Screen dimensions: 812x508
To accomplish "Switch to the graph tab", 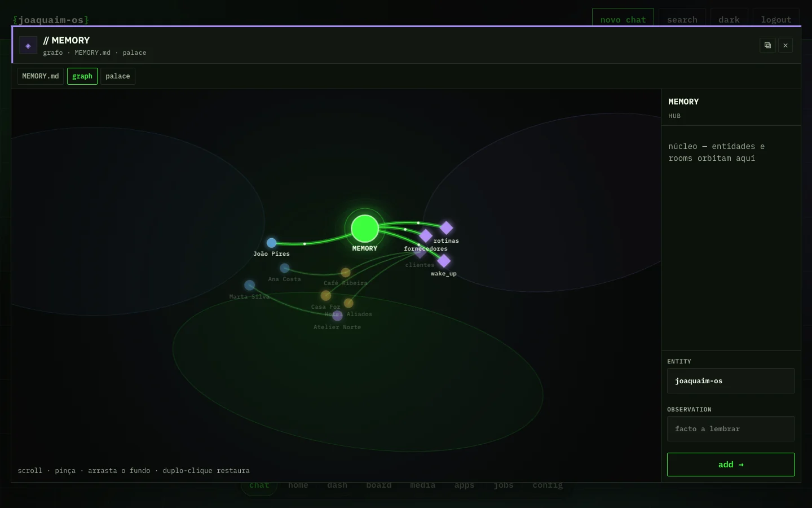I will [82, 76].
